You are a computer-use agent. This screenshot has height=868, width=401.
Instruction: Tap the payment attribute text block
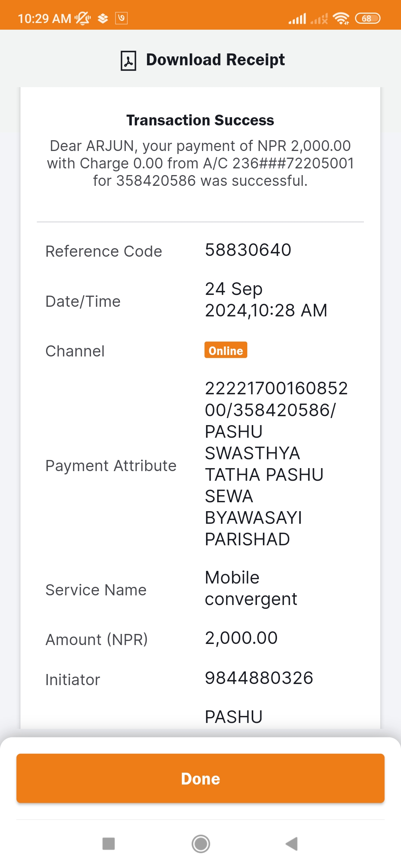point(277,464)
